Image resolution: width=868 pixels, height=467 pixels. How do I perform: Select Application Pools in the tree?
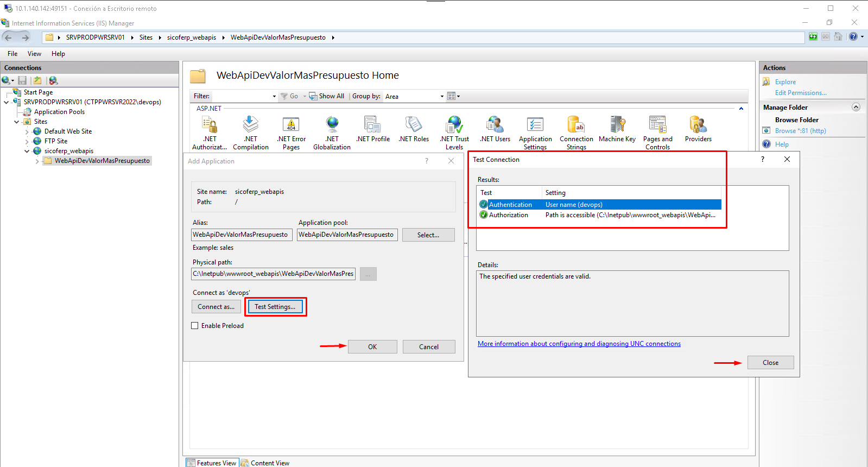pos(59,112)
